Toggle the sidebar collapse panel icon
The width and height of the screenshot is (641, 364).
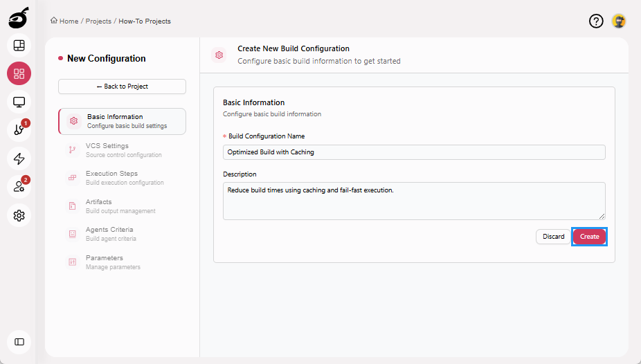pos(19,342)
